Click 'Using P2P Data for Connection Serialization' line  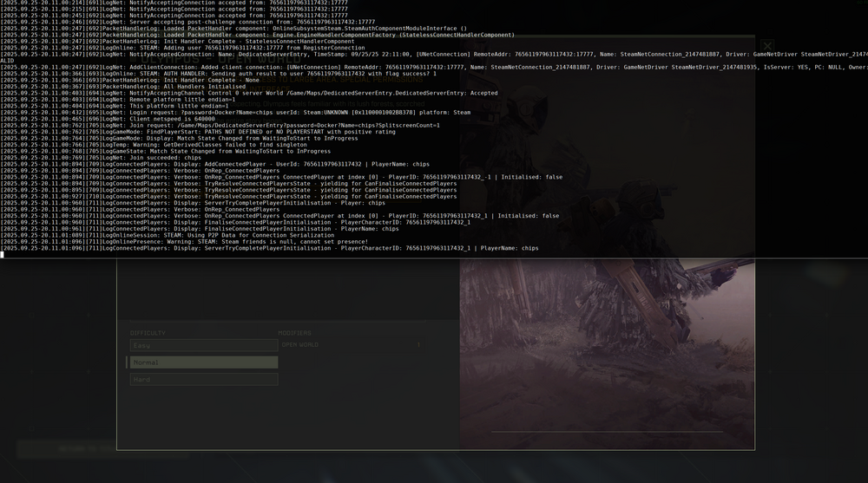[168, 235]
